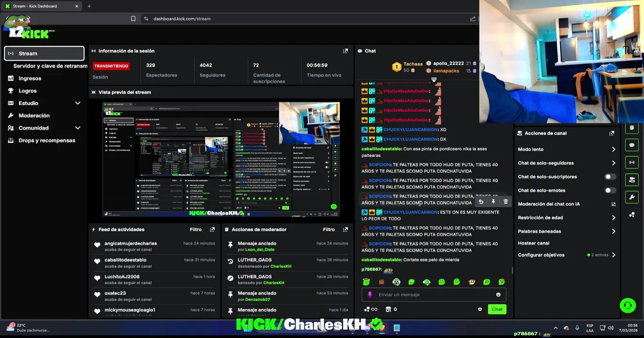Open Modo lento options chevron
This screenshot has width=644, height=338.
[x=613, y=149]
